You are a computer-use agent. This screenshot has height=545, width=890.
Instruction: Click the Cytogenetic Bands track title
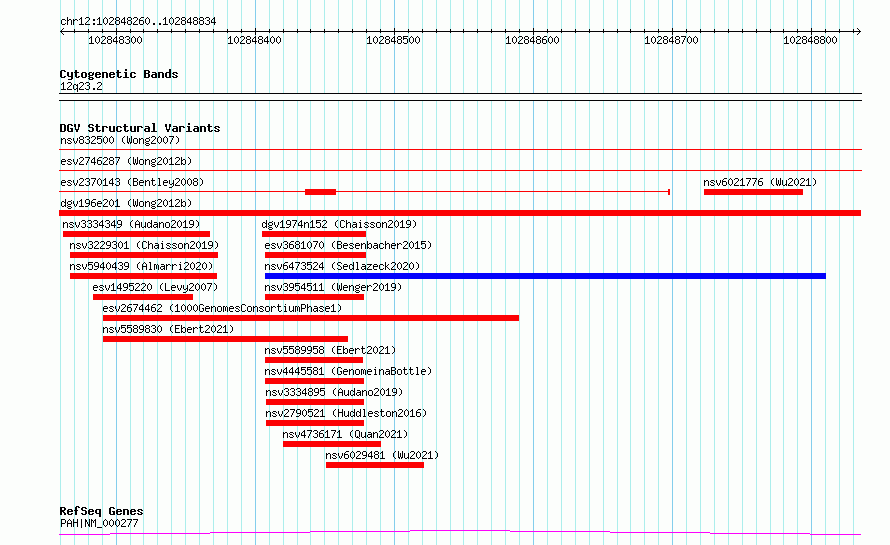(x=119, y=74)
